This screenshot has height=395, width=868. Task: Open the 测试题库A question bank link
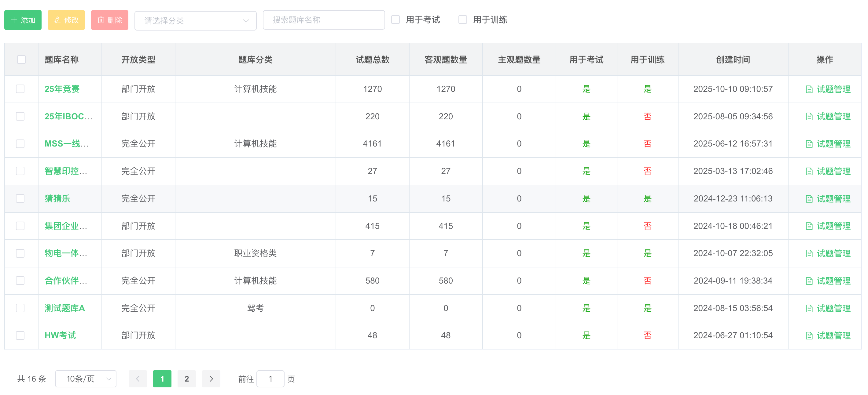click(x=65, y=308)
